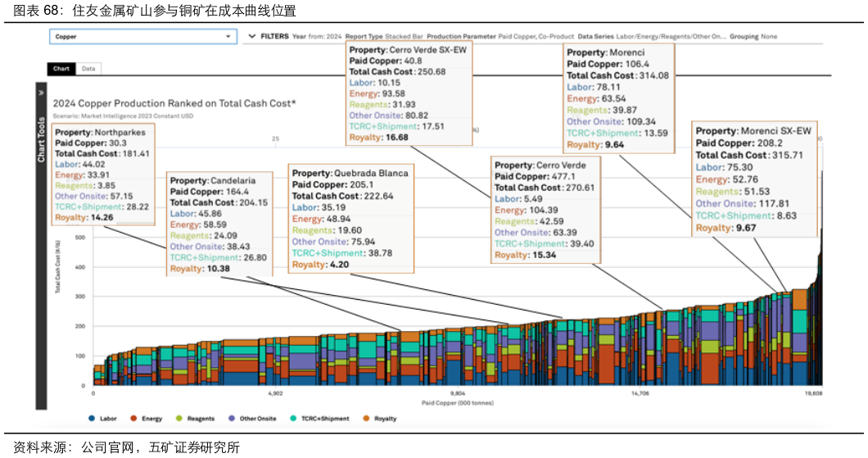
Task: Click the Royalty legend color dot
Action: pyautogui.click(x=367, y=419)
